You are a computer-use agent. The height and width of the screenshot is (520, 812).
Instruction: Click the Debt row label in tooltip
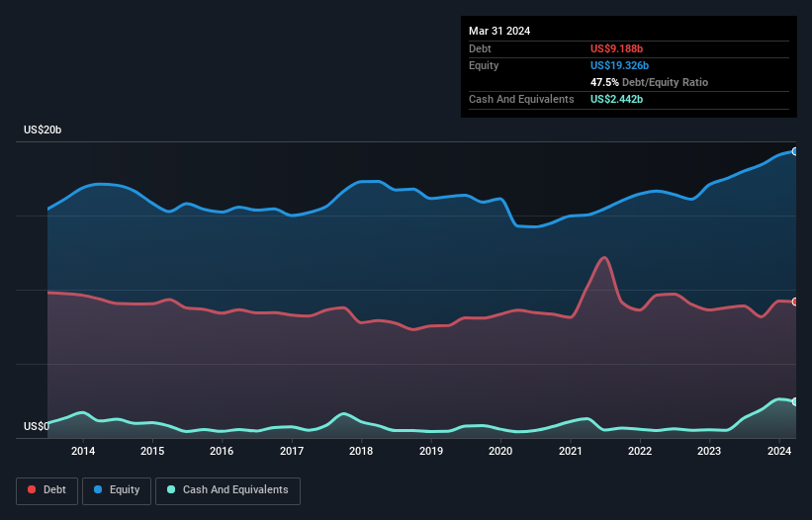[x=480, y=48]
